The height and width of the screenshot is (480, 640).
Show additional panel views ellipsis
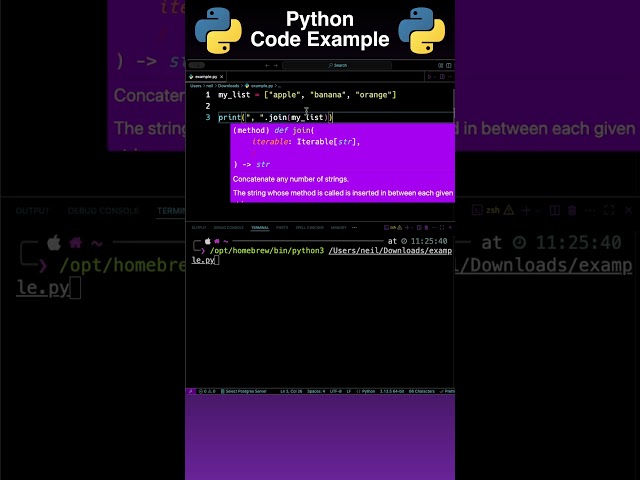pyautogui.click(x=354, y=227)
